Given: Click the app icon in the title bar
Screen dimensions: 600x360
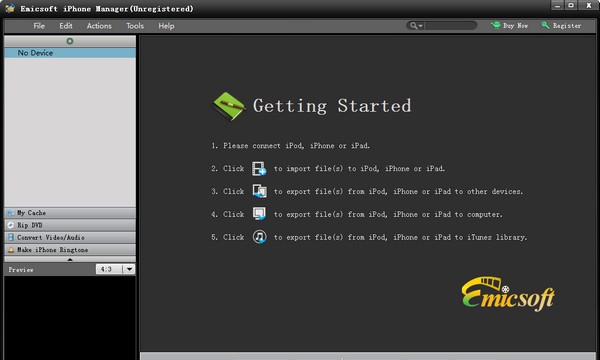Looking at the screenshot, I should [10, 8].
